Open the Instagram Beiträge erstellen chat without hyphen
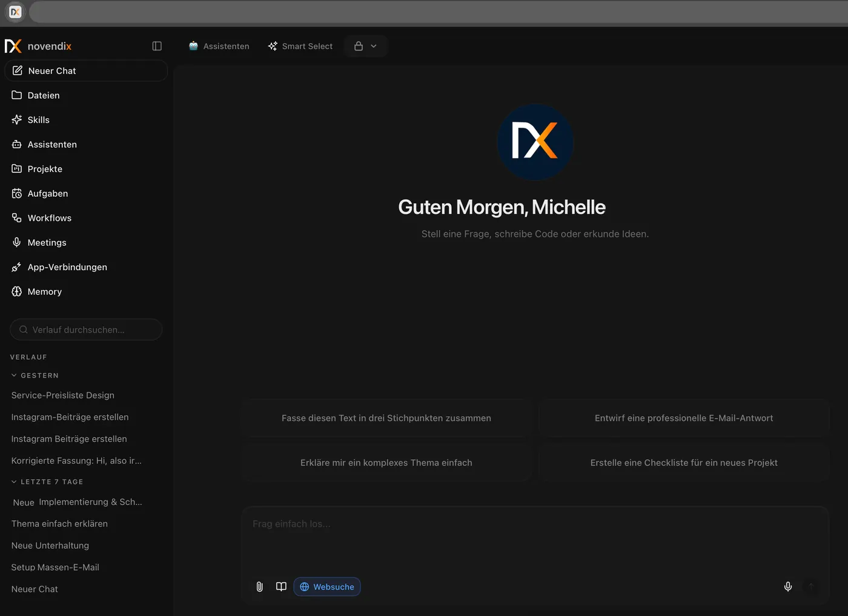Screen dimensions: 848x616 click(69, 439)
